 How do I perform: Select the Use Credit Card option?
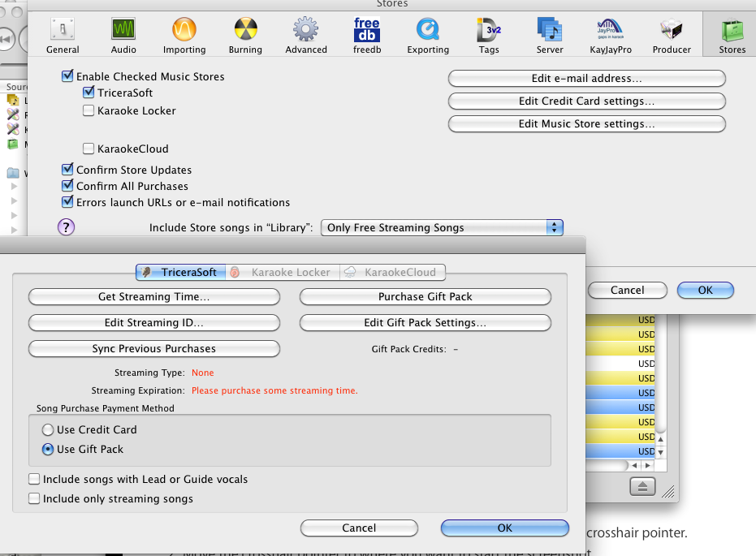coord(48,430)
